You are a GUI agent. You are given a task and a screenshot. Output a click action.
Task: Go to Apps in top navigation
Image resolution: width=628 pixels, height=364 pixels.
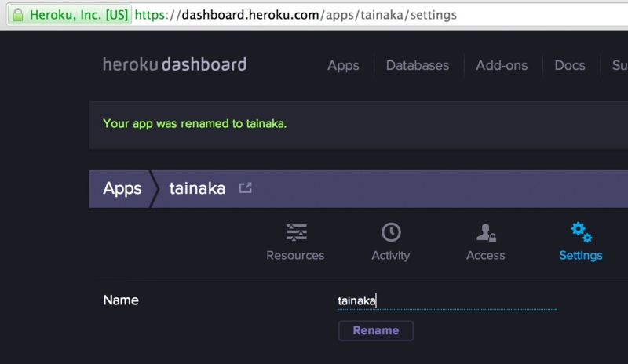click(343, 65)
